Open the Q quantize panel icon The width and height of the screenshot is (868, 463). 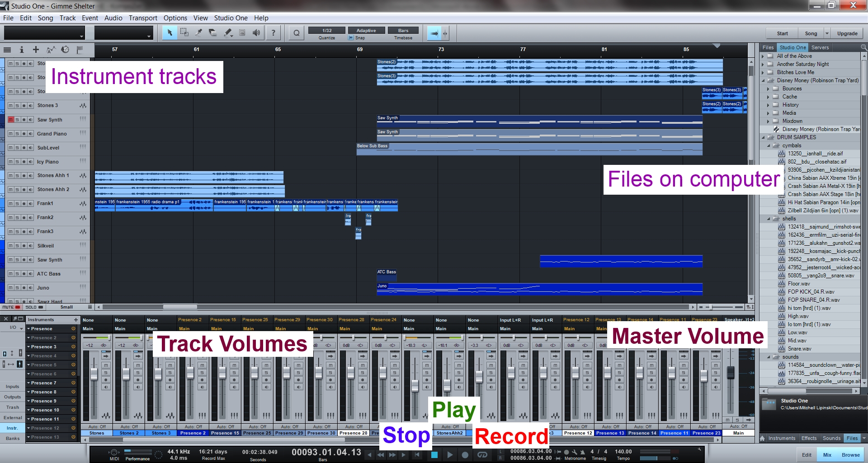click(x=297, y=33)
